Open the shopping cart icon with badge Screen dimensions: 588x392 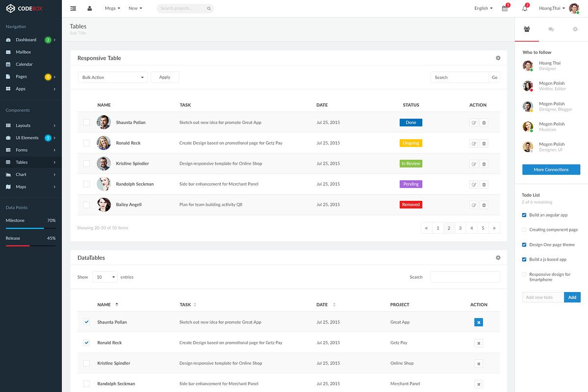(x=505, y=8)
